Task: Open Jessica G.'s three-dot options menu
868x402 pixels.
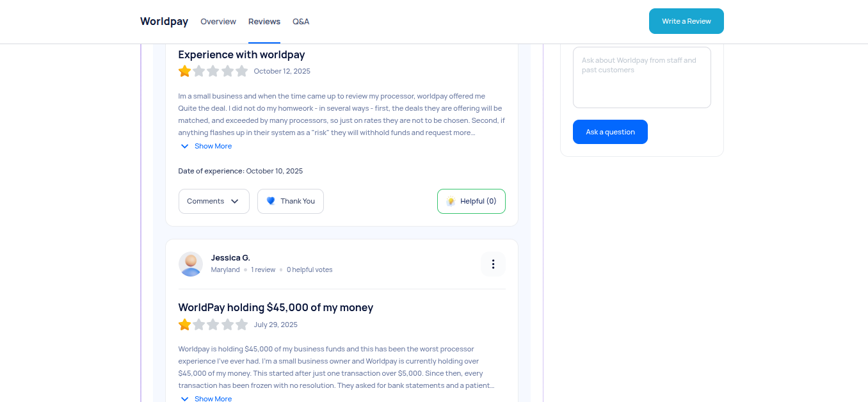Action: pyautogui.click(x=493, y=264)
